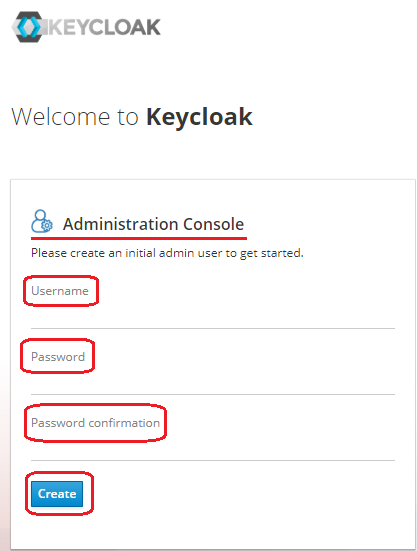Click the admin user icon beside Administration Console

(x=42, y=221)
